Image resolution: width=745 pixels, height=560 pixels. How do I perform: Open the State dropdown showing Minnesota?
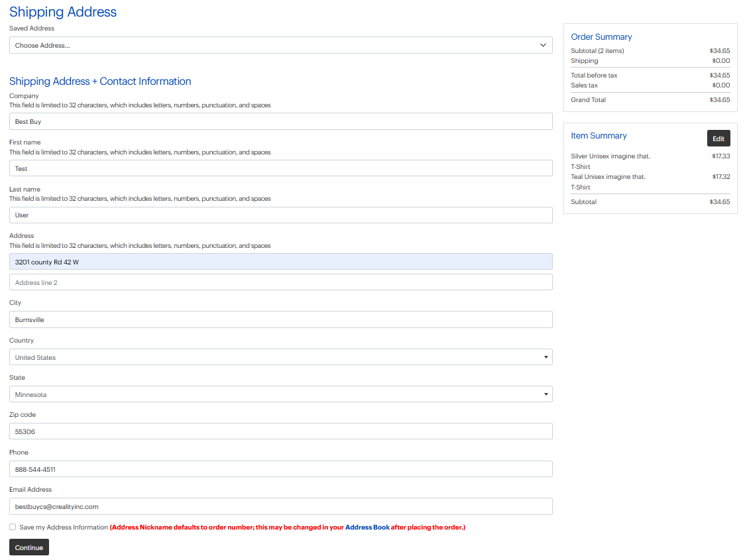click(280, 394)
